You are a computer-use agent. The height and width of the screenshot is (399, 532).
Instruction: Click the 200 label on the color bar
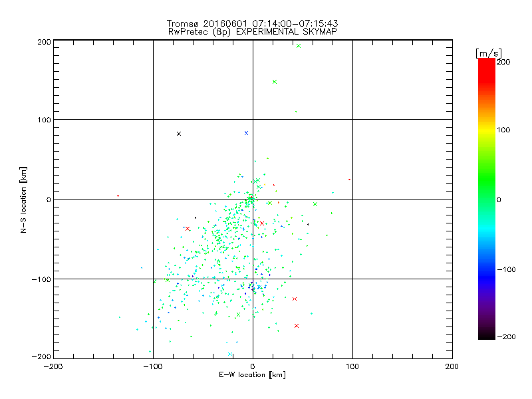pos(503,62)
